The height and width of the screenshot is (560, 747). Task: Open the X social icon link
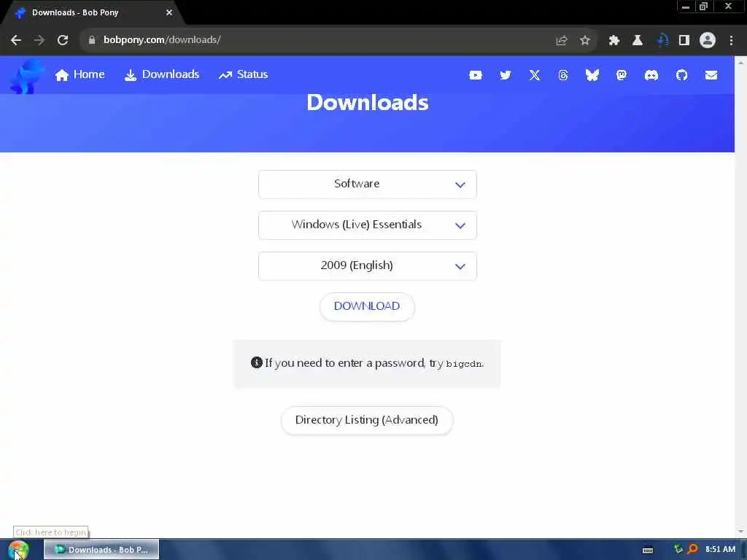535,75
